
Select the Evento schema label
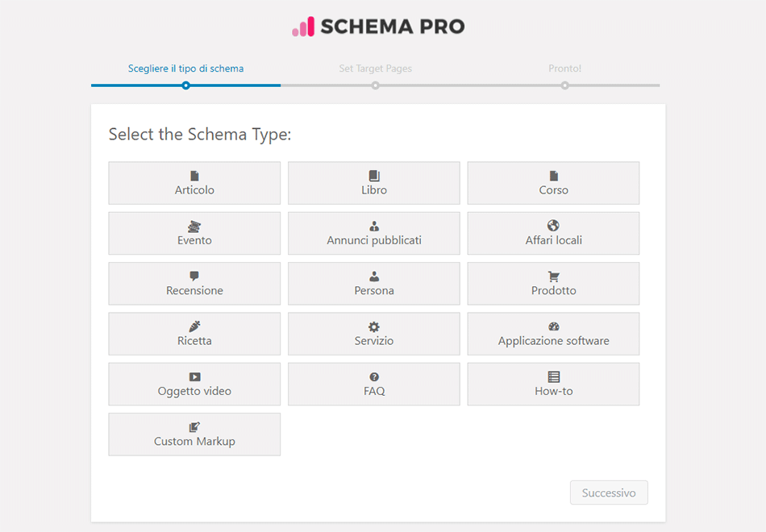194,240
